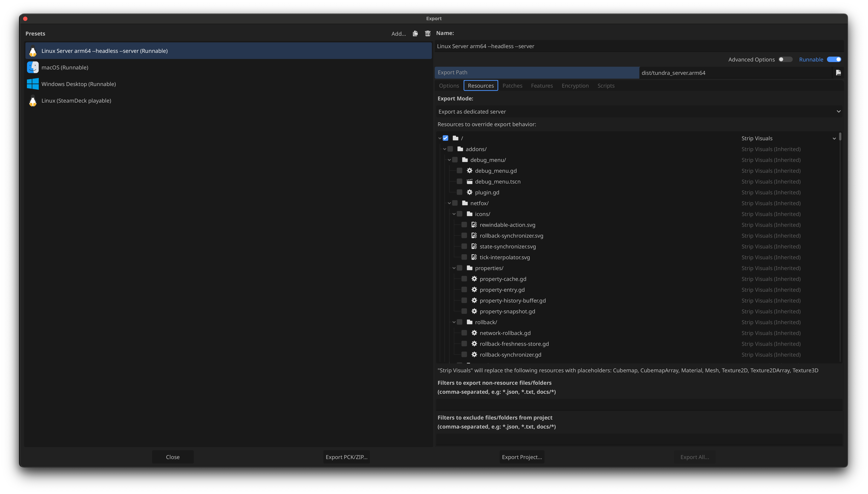Select the Windows Desktop (Runnable) preset
868x494 pixels.
click(228, 84)
